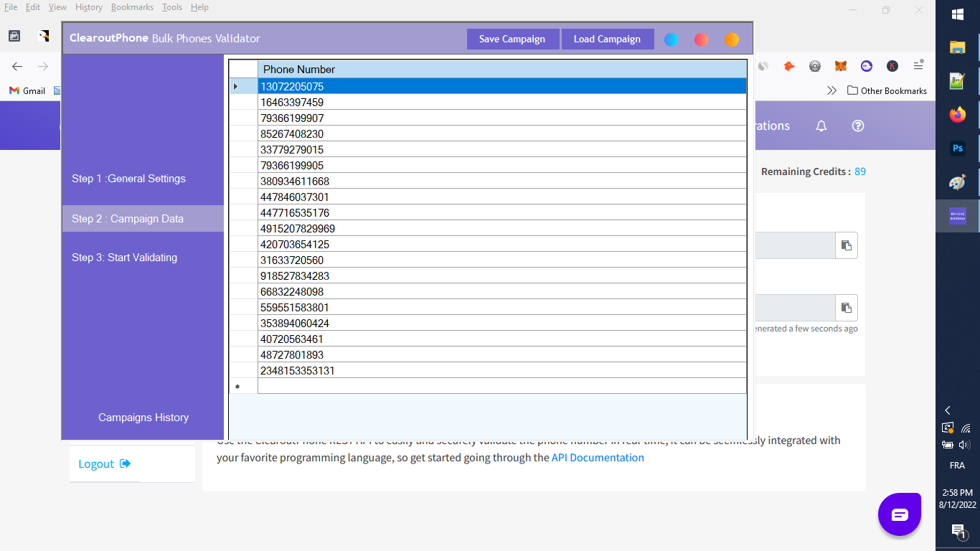
Task: Select phone number 79366199905
Action: 502,165
